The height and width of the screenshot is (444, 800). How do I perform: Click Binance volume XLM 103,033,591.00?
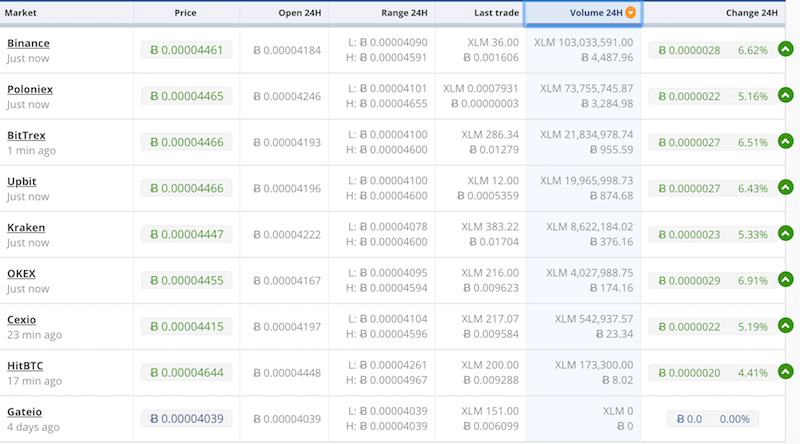tap(584, 42)
